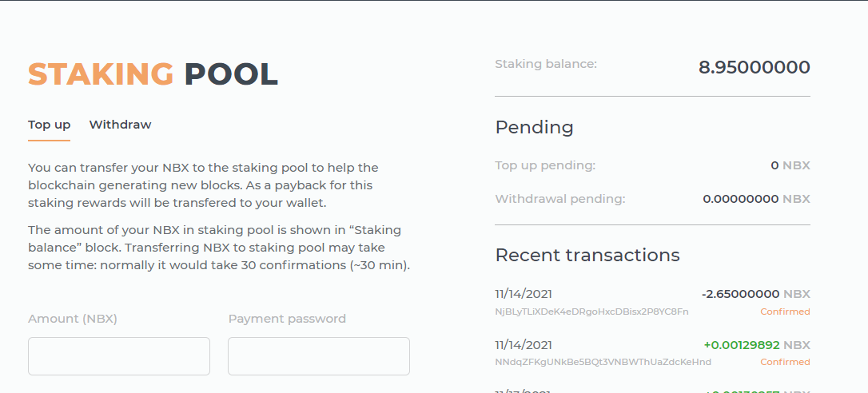Viewport: 868px width, 393px height.
Task: Select the staking balance value 8.95000000
Action: click(x=755, y=68)
